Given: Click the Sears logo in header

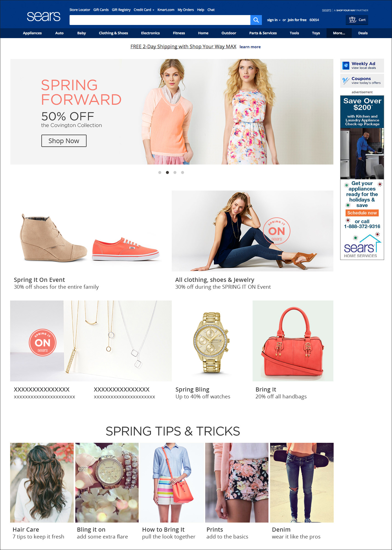Looking at the screenshot, I should click(x=44, y=17).
